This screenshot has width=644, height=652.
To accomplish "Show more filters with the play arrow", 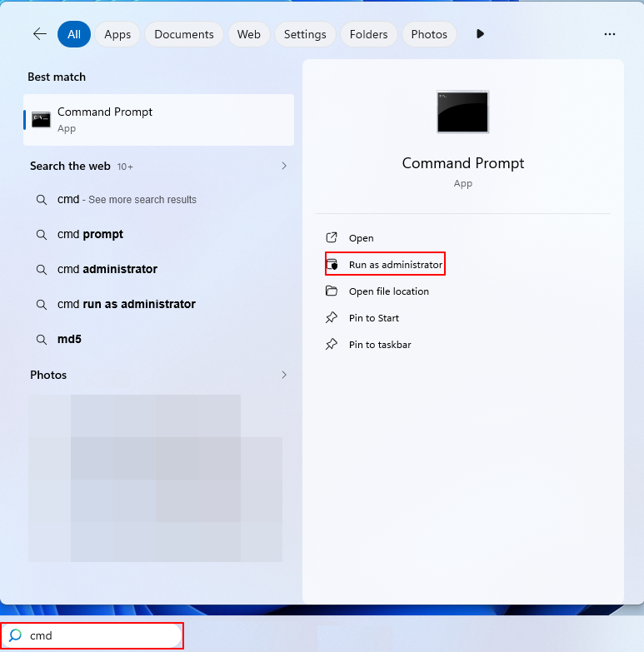I will (480, 34).
